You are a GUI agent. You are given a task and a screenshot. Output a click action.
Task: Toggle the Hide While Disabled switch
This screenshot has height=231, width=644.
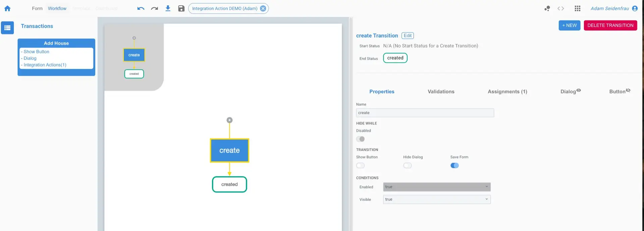tap(360, 139)
